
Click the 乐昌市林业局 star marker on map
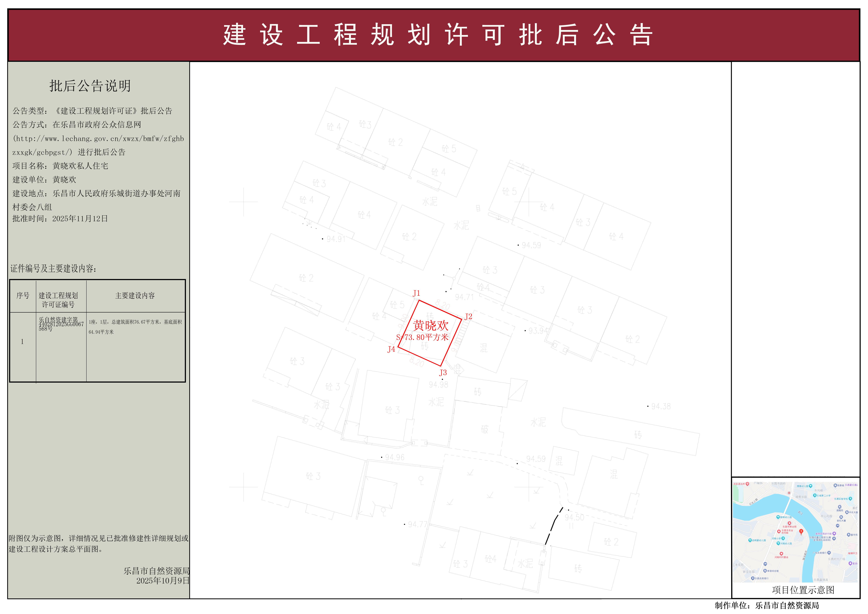click(789, 523)
